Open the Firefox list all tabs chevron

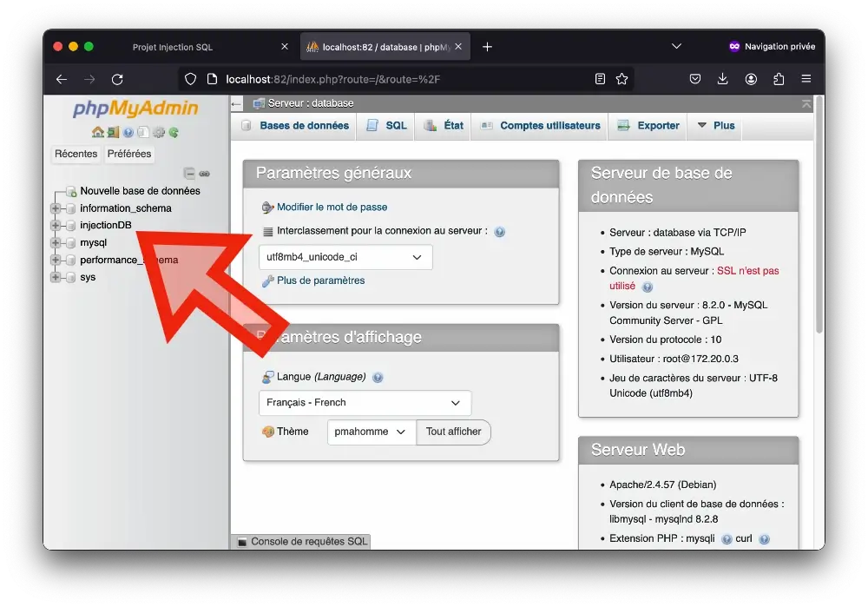click(x=676, y=47)
